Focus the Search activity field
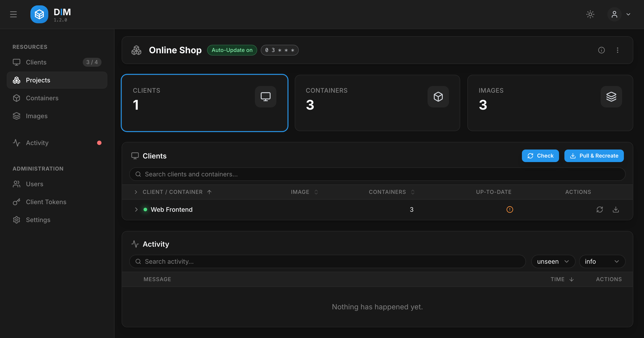644x338 pixels. pos(327,261)
